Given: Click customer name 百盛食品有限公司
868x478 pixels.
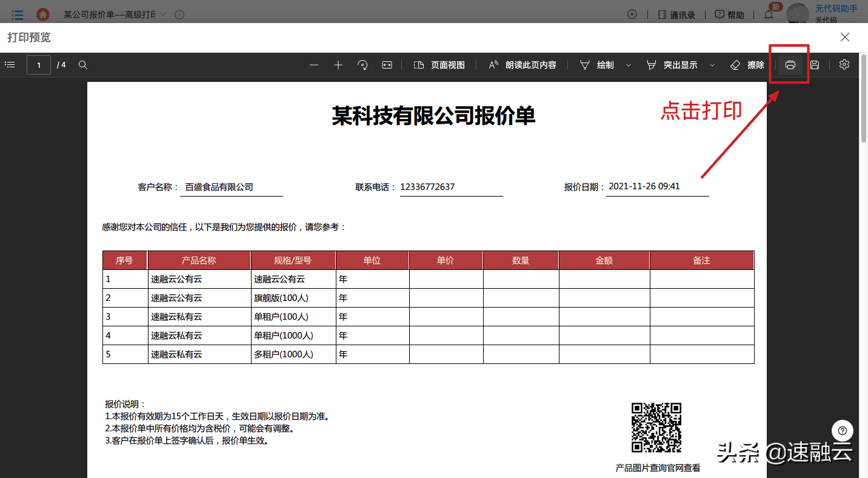Looking at the screenshot, I should coord(219,187).
